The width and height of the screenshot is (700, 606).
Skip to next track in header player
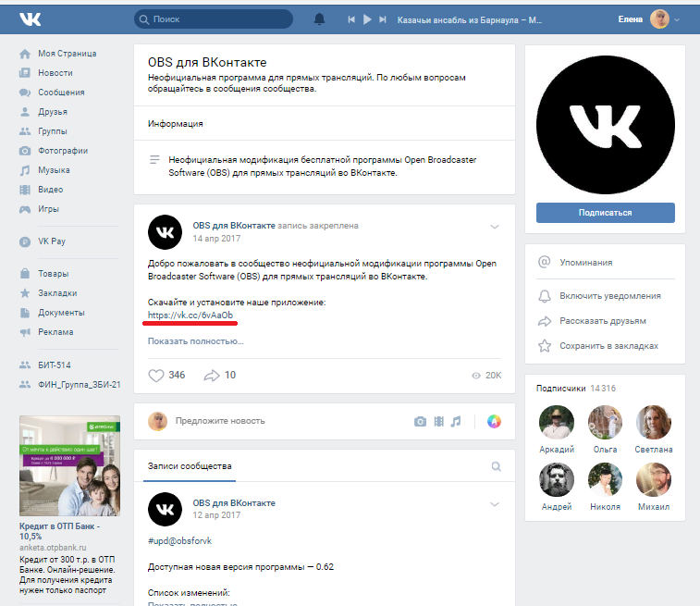point(383,19)
